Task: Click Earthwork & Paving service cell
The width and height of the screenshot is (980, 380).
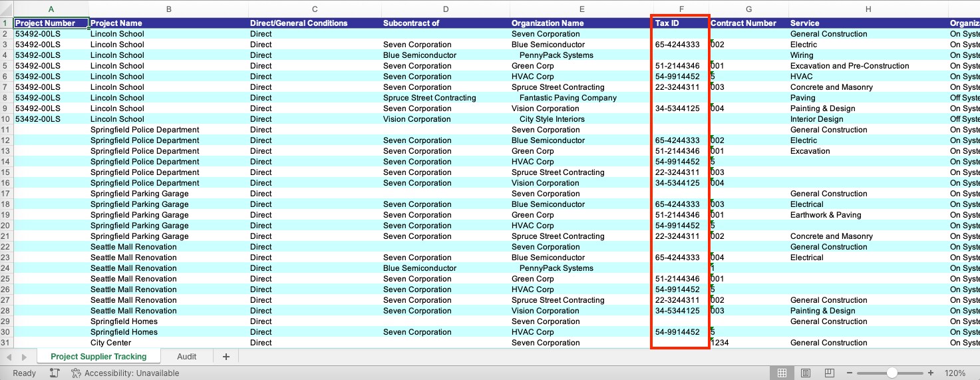Action: (x=826, y=215)
